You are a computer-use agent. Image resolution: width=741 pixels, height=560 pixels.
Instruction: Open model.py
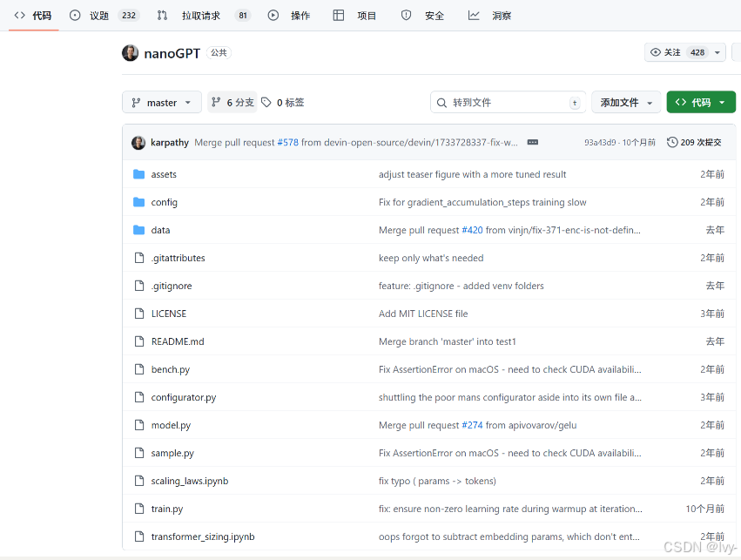171,425
